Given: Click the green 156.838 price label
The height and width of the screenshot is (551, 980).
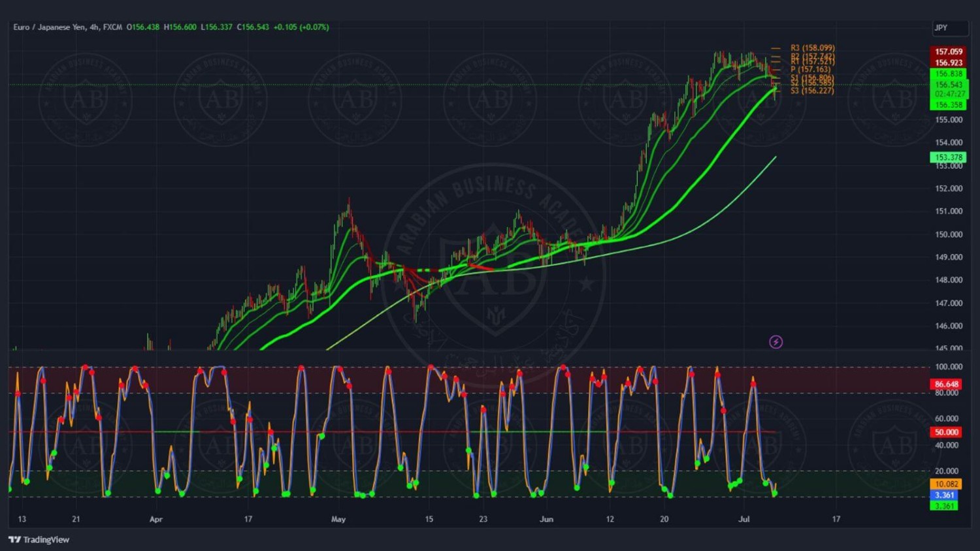Looking at the screenshot, I should point(948,74).
